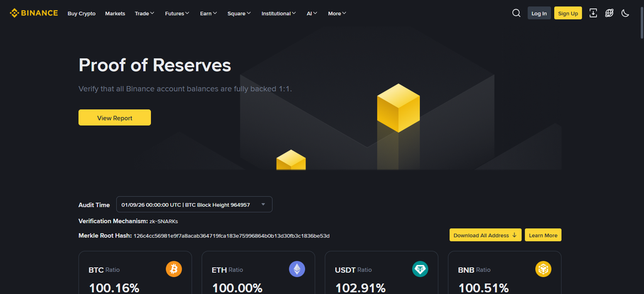644x294 pixels.
Task: Open the Audit Time dropdown
Action: [194, 204]
